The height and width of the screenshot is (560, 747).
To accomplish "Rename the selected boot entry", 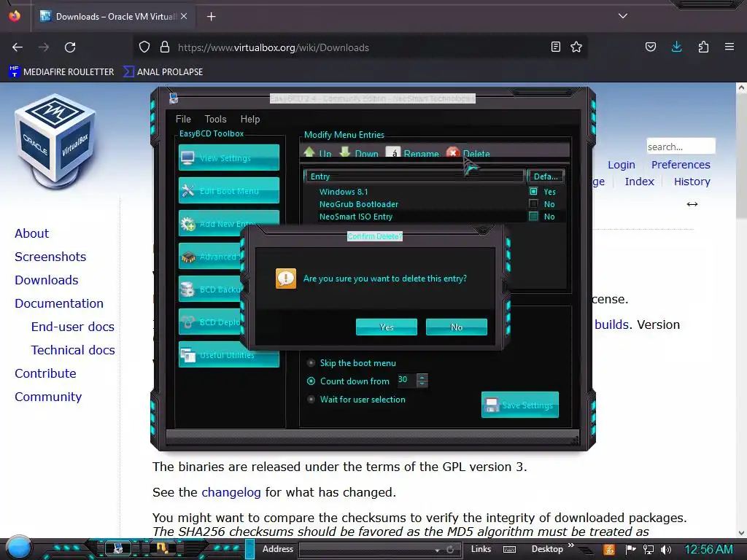I will pos(413,153).
